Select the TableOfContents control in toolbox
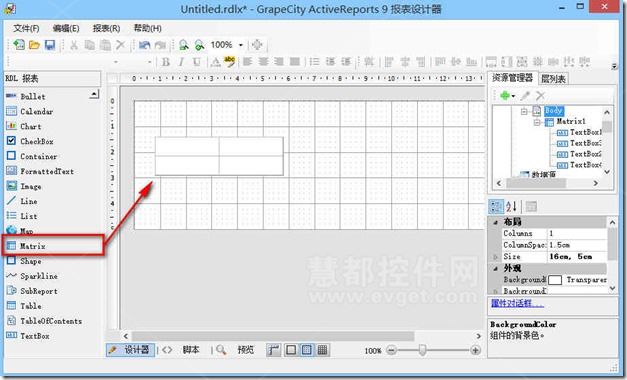The width and height of the screenshot is (627, 380). 52,321
